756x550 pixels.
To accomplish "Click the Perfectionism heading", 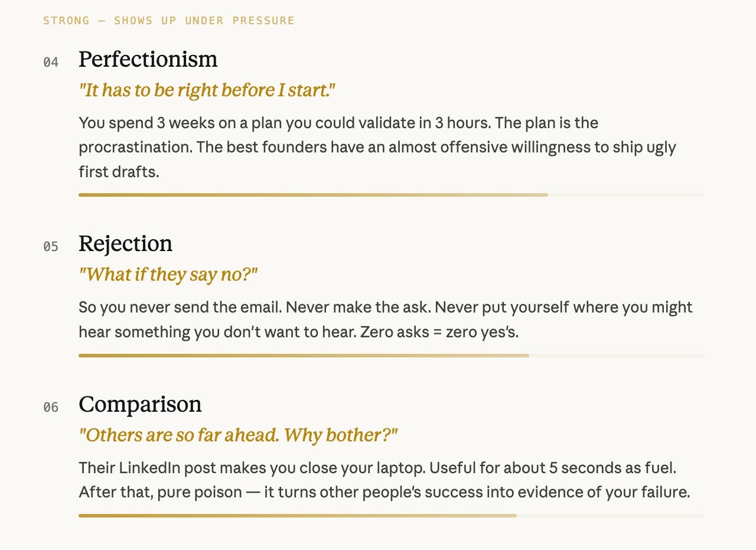I will pos(148,60).
